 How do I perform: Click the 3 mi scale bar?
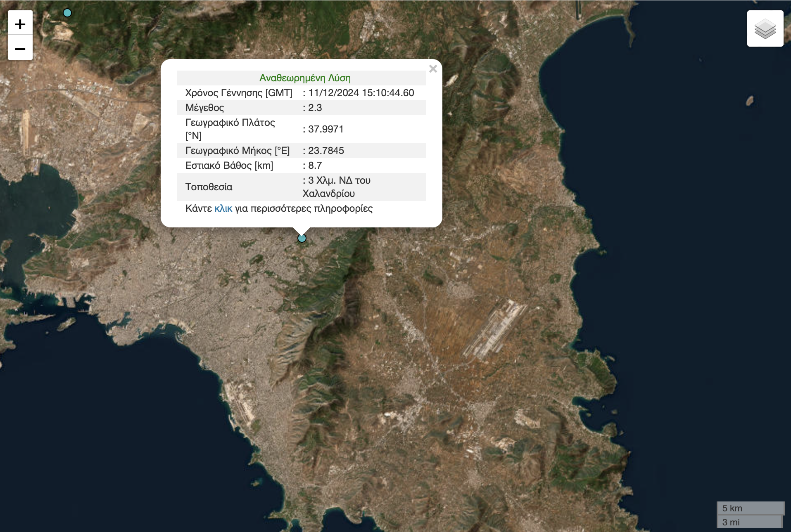pos(749,522)
